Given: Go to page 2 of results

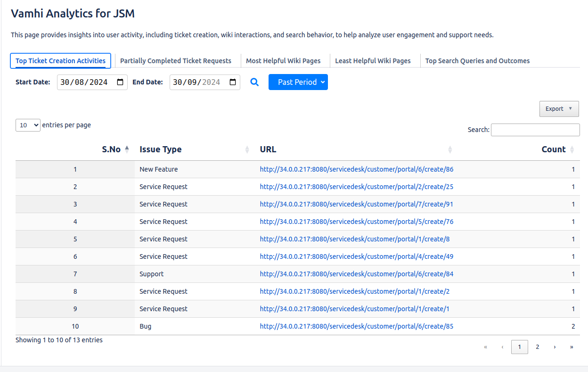Looking at the screenshot, I should [x=537, y=347].
